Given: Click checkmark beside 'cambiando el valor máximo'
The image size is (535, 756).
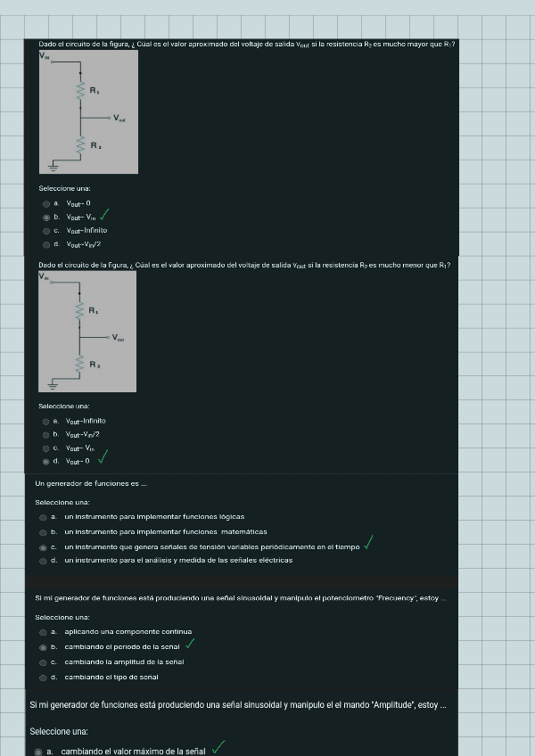Looking at the screenshot, I should [x=219, y=748].
